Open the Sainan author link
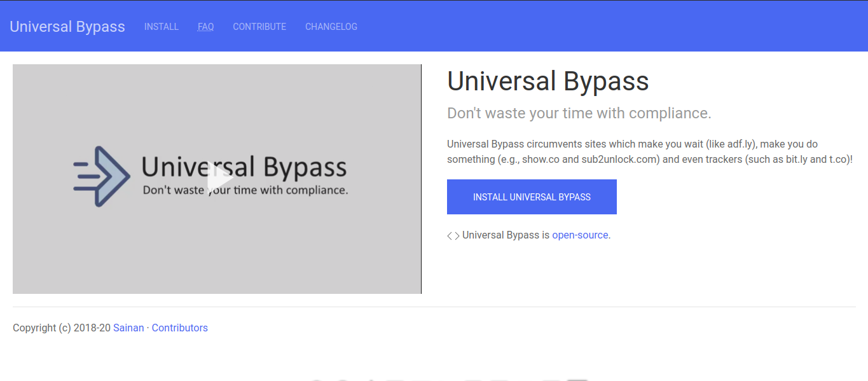 [x=128, y=328]
